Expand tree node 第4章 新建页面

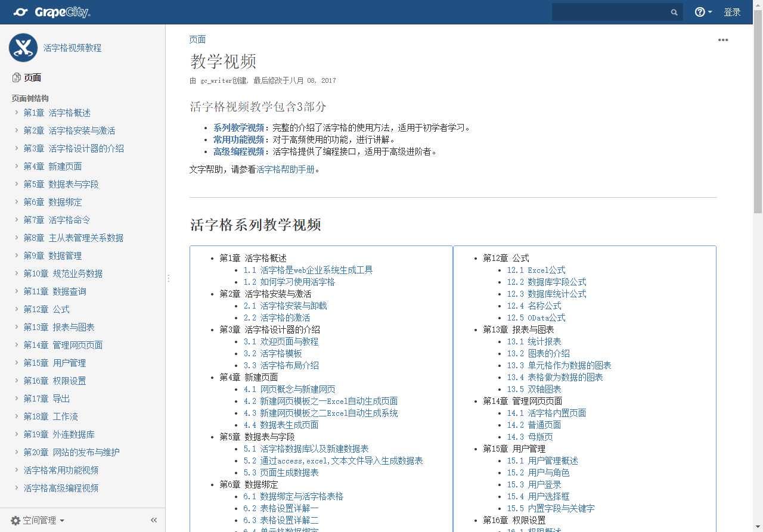[x=16, y=166]
